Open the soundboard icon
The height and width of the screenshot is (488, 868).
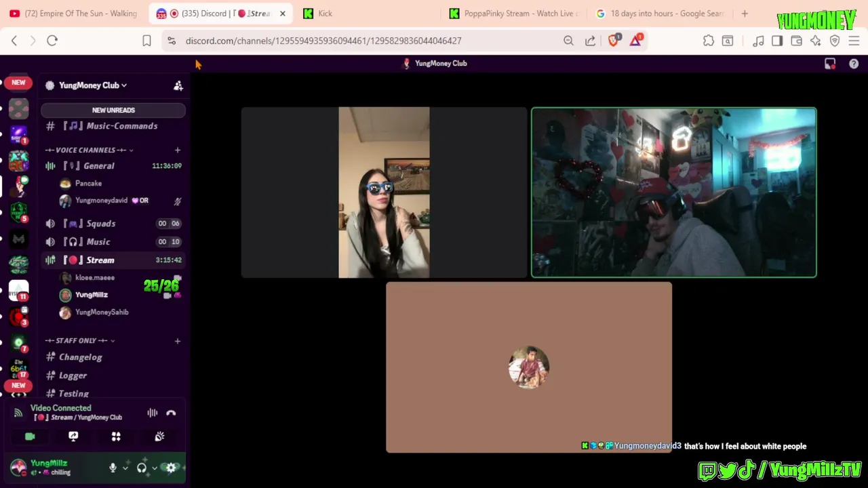point(159,436)
